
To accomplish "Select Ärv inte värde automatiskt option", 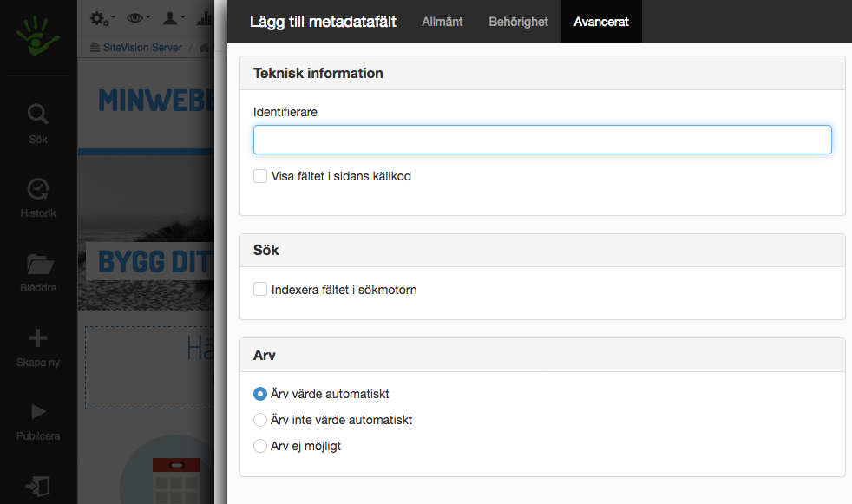I will tap(260, 420).
